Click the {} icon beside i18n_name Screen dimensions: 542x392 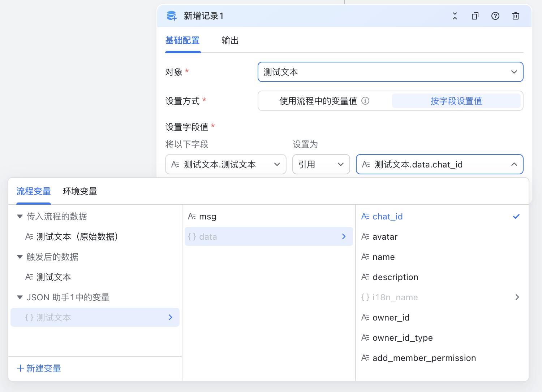[x=365, y=297]
